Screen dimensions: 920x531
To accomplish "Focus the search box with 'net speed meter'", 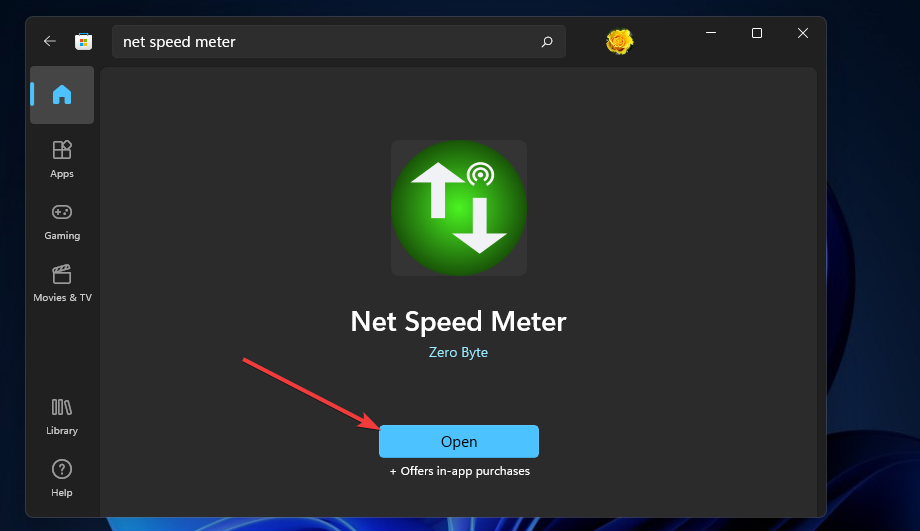I will 339,42.
